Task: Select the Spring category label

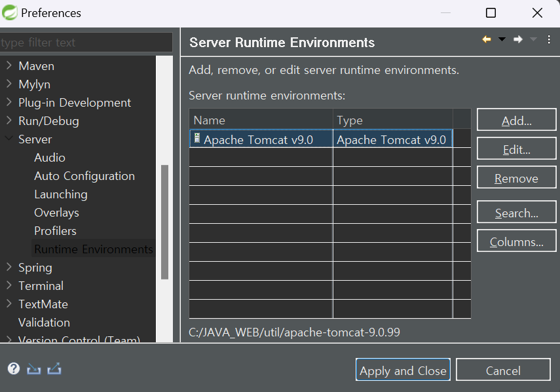Action: [35, 268]
